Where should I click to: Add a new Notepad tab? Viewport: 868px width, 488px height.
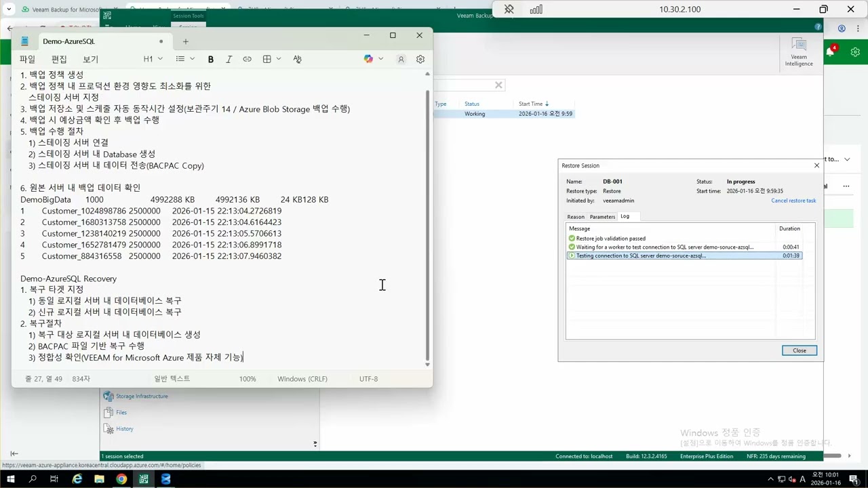point(185,41)
